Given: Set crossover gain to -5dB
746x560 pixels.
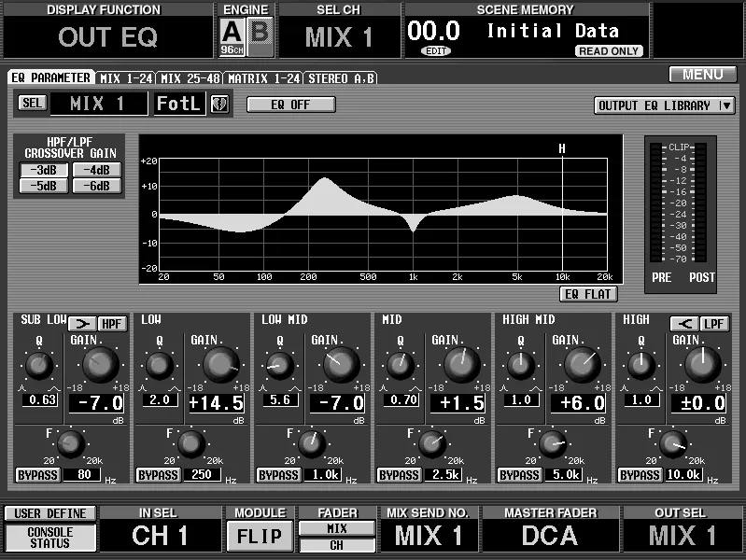Looking at the screenshot, I should 44,186.
